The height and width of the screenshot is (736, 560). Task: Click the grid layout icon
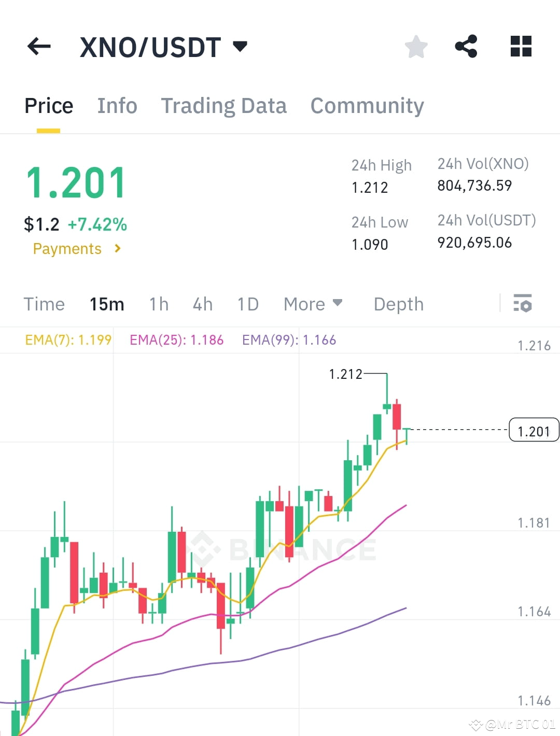(520, 46)
